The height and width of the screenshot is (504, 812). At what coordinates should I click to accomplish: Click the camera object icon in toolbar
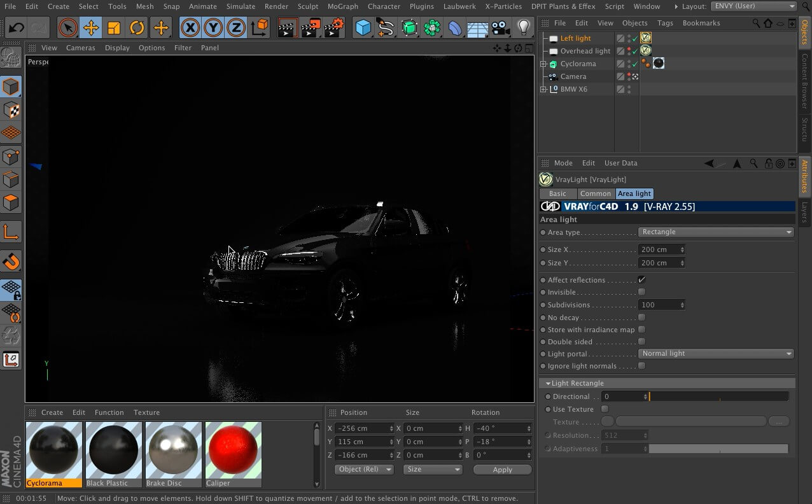pyautogui.click(x=501, y=28)
